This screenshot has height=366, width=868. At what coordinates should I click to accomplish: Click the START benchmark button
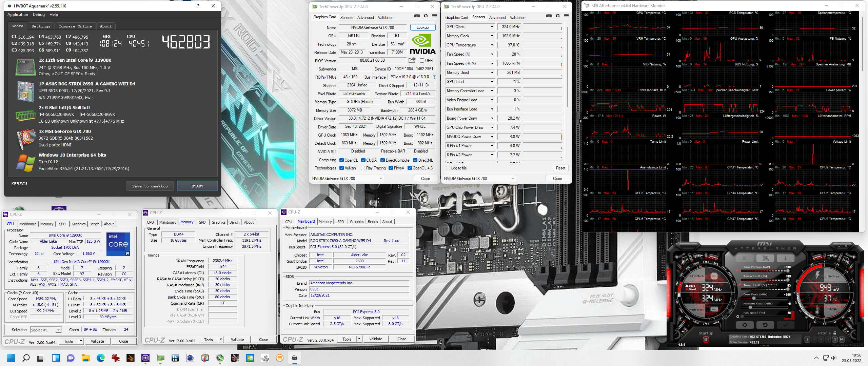pos(197,186)
